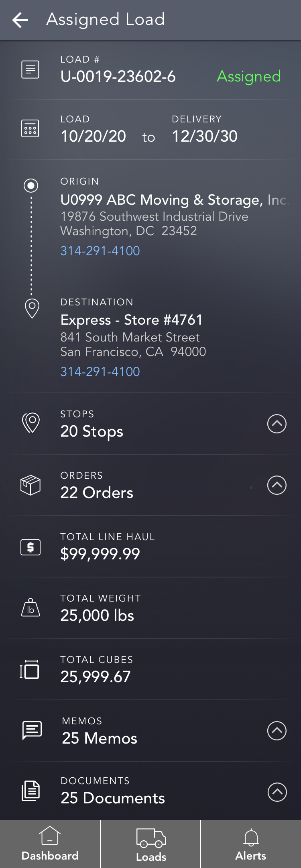301x868 pixels.
Task: Tap the calendar icon beside load dates
Action: (x=30, y=129)
